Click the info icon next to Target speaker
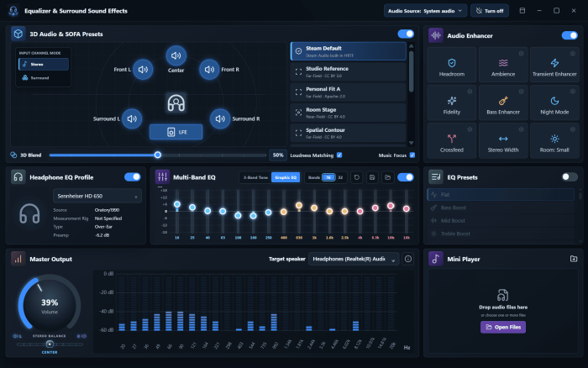The width and height of the screenshot is (588, 368). 408,259
